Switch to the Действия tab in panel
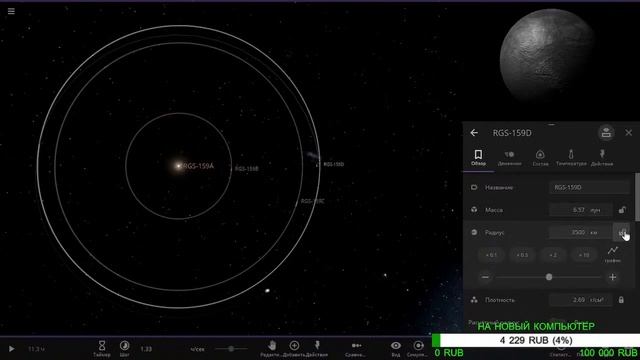This screenshot has height=360, width=640. (x=602, y=158)
